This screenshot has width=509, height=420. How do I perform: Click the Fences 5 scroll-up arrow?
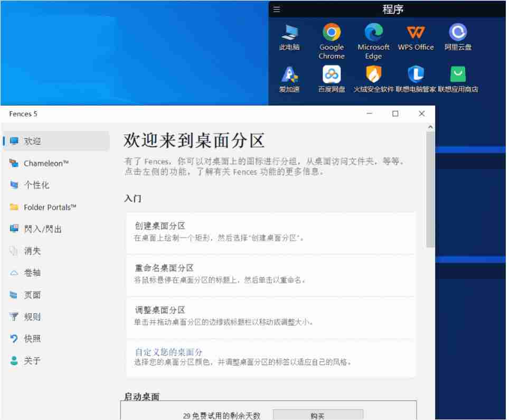[430, 127]
